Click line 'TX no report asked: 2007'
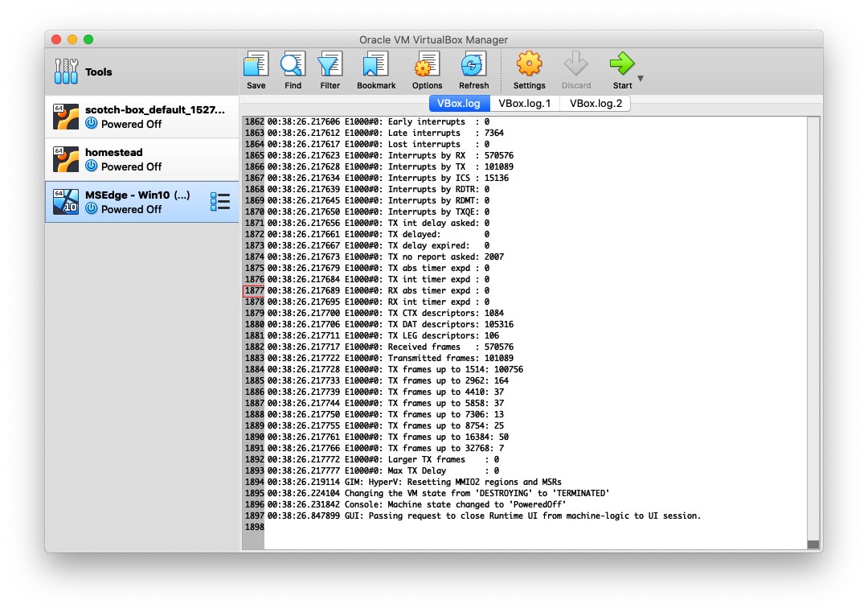 coord(386,257)
